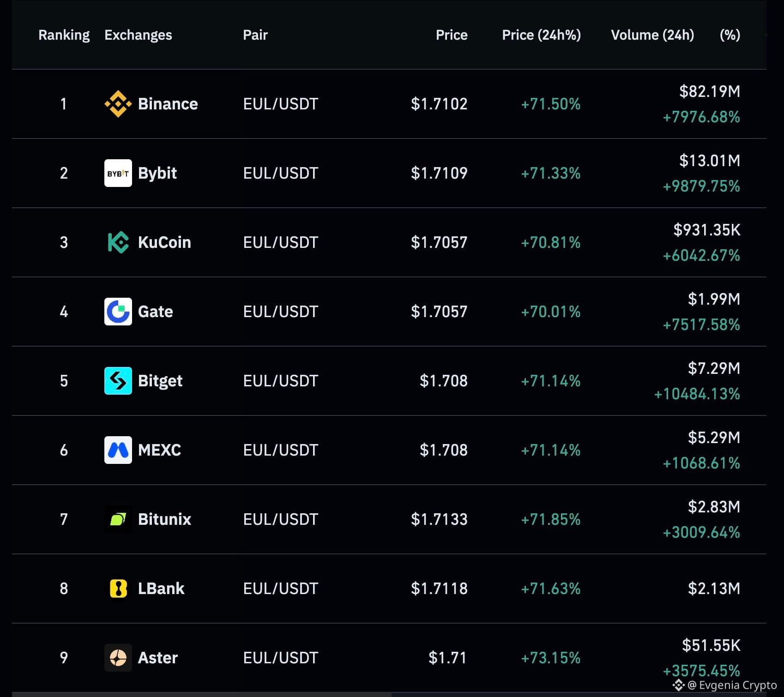
Task: Click the Ranking column header
Action: click(x=64, y=35)
